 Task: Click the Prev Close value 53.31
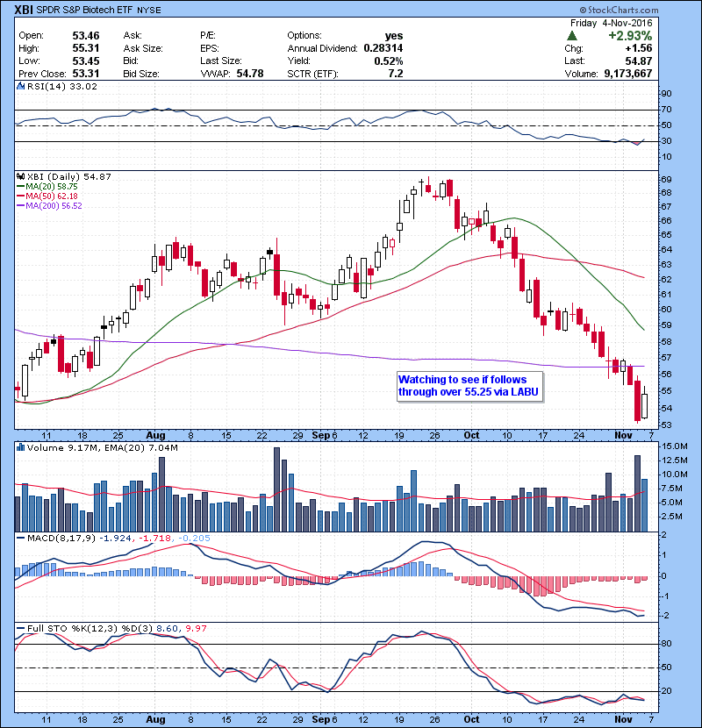point(86,74)
